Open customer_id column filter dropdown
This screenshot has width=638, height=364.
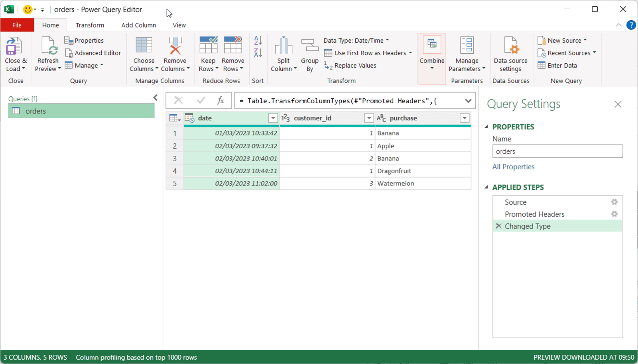[x=369, y=118]
